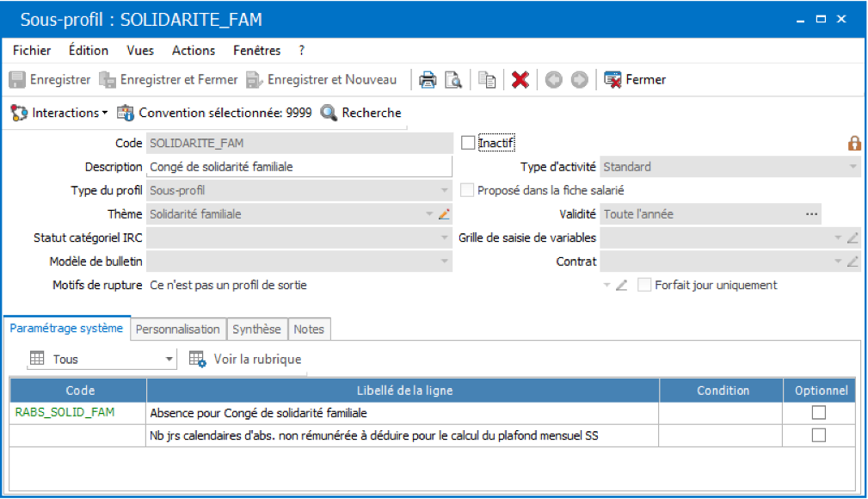This screenshot has width=868, height=499.
Task: Click Enregistrer et Fermer button
Action: coord(169,80)
